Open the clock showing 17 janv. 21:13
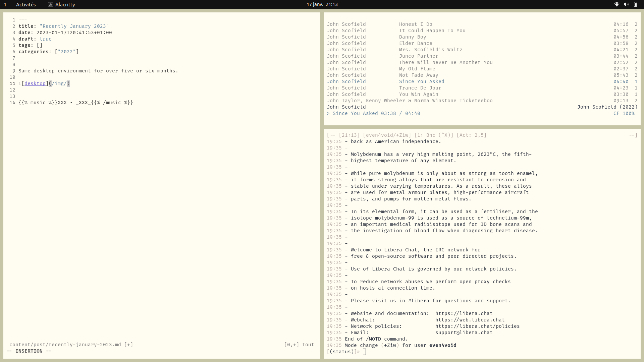Image resolution: width=644 pixels, height=362 pixels. pyautogui.click(x=322, y=4)
